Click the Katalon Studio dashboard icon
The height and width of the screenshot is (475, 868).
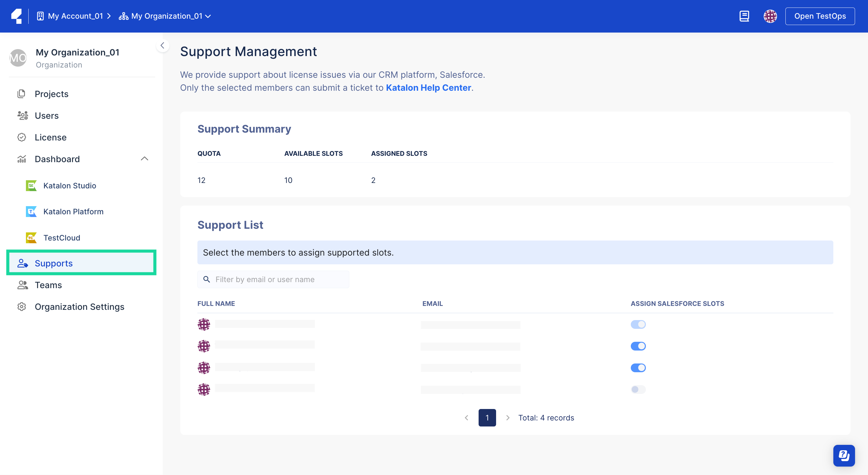click(31, 186)
